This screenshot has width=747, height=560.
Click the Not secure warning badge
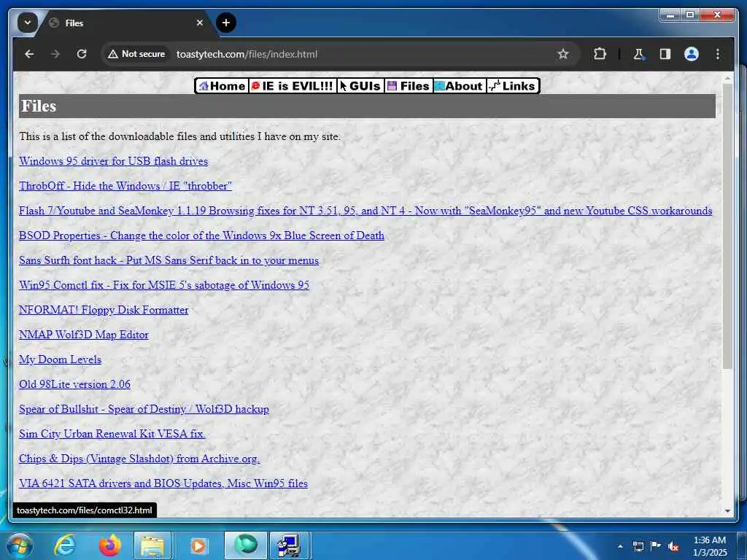click(x=136, y=54)
